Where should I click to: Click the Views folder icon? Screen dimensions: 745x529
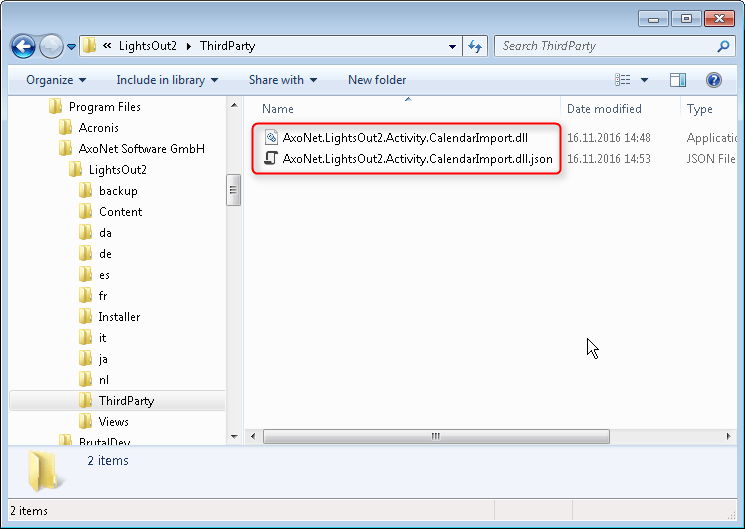[x=86, y=422]
